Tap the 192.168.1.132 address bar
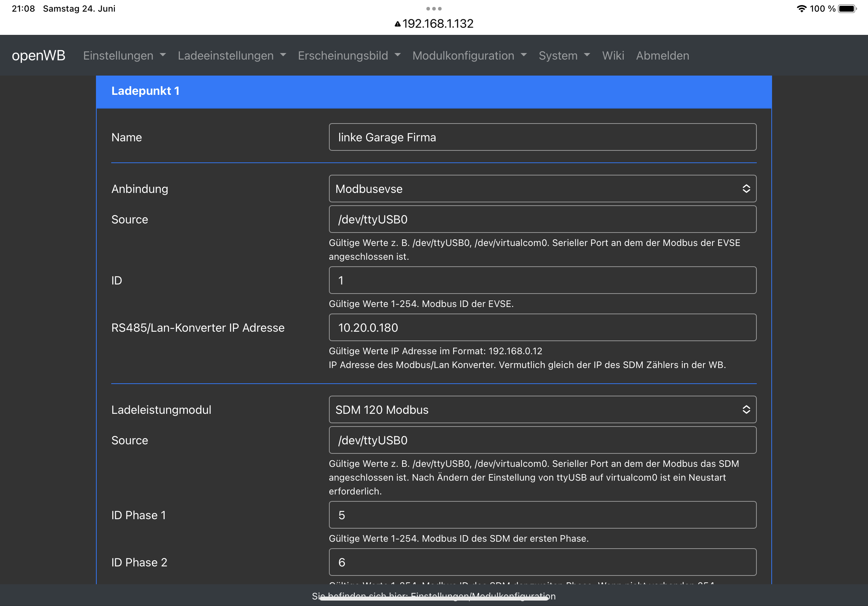 437,24
